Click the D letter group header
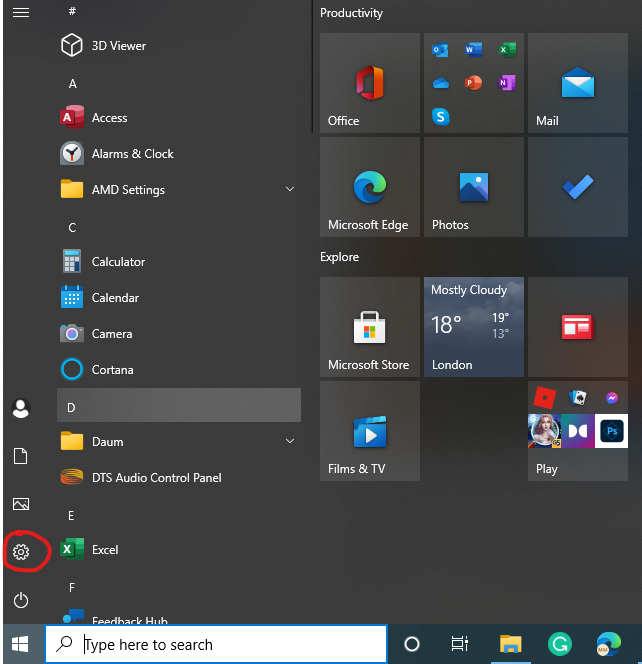 click(179, 405)
